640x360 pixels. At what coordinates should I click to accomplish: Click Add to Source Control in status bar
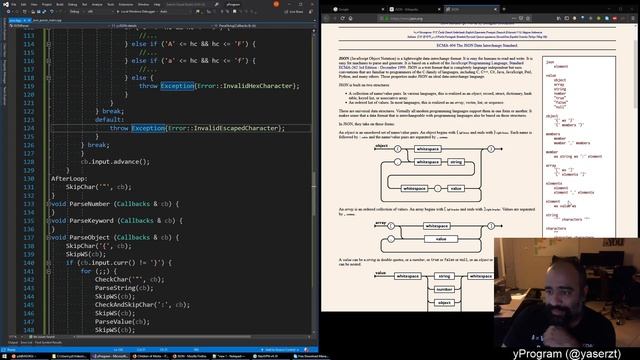280,350
